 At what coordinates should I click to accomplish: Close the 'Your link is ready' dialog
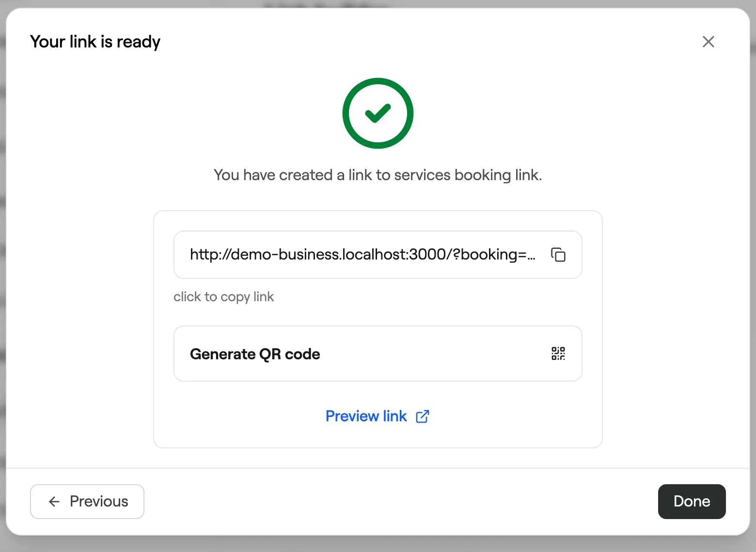point(708,42)
